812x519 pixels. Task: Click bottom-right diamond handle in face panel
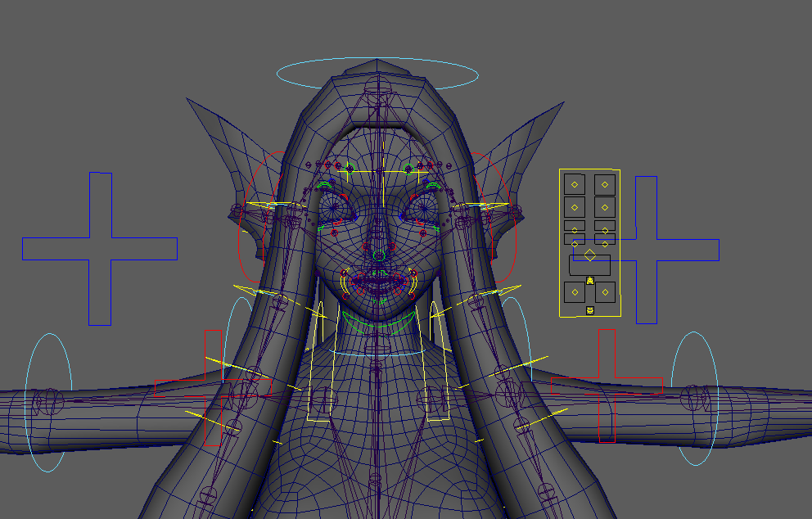point(605,292)
